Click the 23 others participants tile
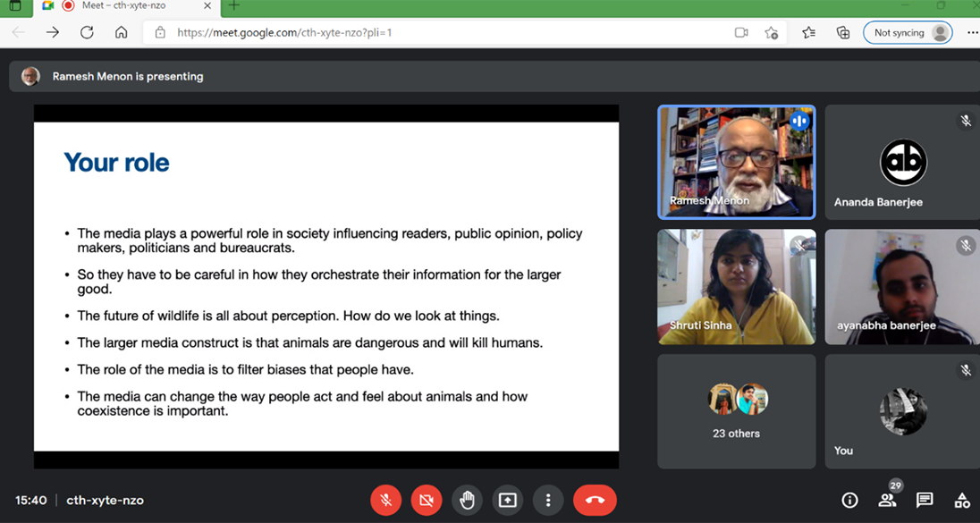The image size is (980, 523). (737, 411)
